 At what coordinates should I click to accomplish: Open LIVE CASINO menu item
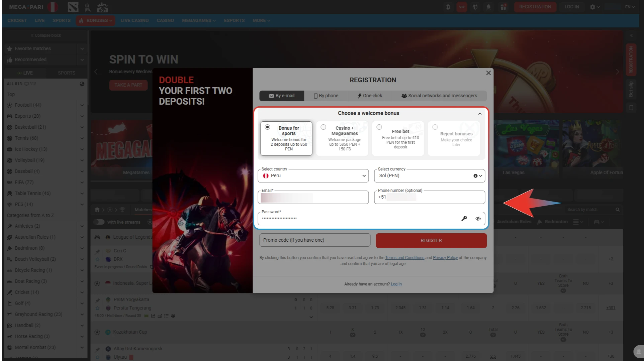click(134, 20)
